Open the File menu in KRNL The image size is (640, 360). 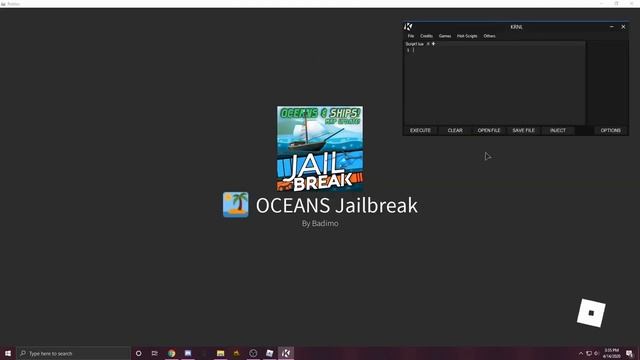pyautogui.click(x=411, y=36)
